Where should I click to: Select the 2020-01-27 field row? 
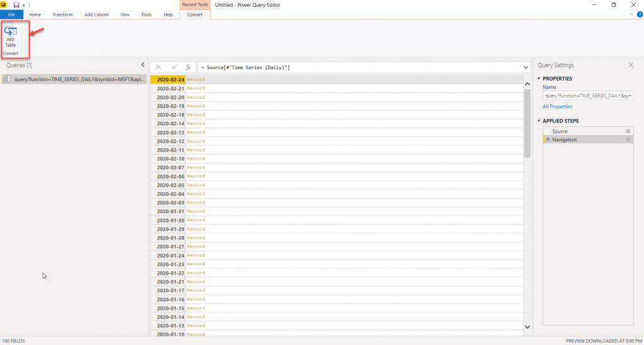tap(337, 246)
